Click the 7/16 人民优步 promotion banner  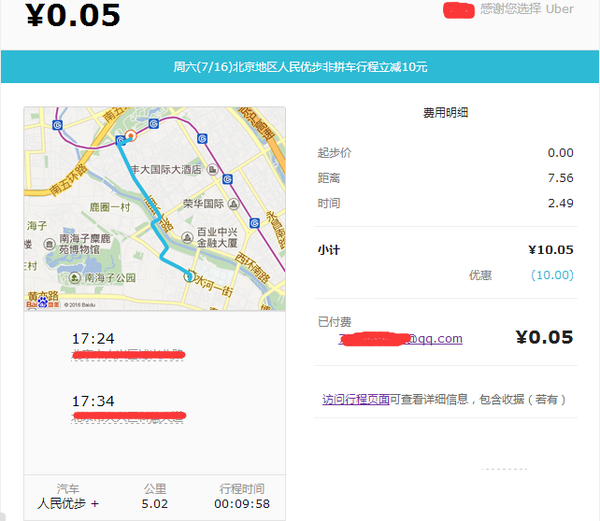[x=300, y=67]
